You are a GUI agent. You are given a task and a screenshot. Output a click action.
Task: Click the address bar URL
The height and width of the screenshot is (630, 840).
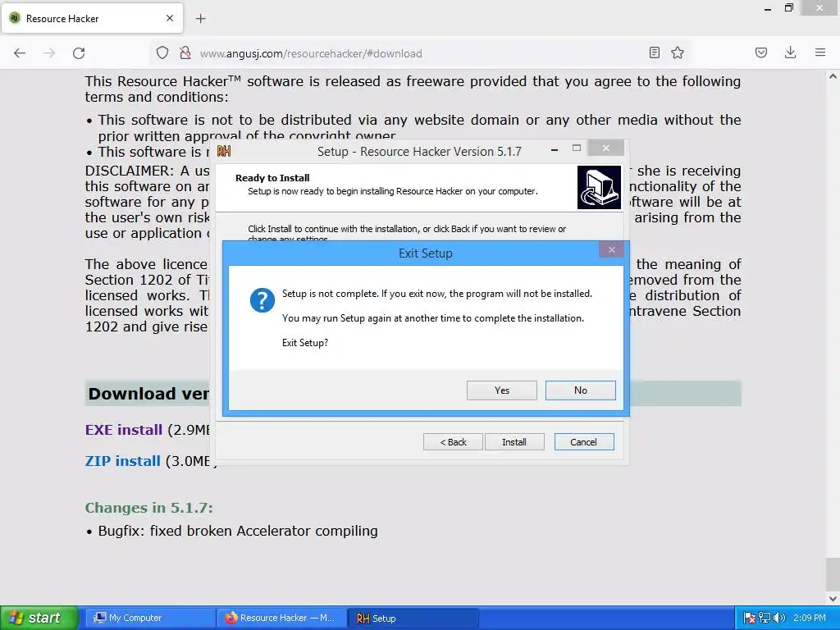coord(311,53)
